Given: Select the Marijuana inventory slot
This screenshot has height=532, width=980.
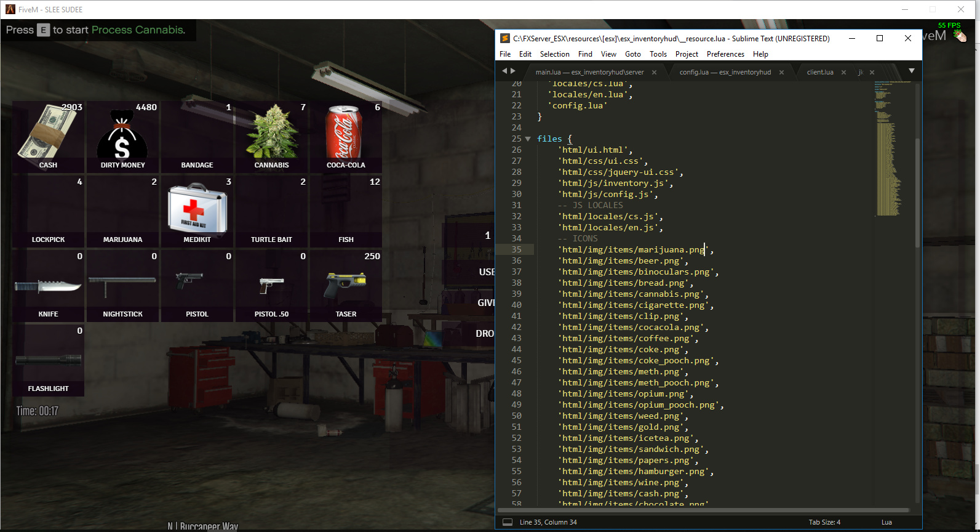Looking at the screenshot, I should 122,211.
